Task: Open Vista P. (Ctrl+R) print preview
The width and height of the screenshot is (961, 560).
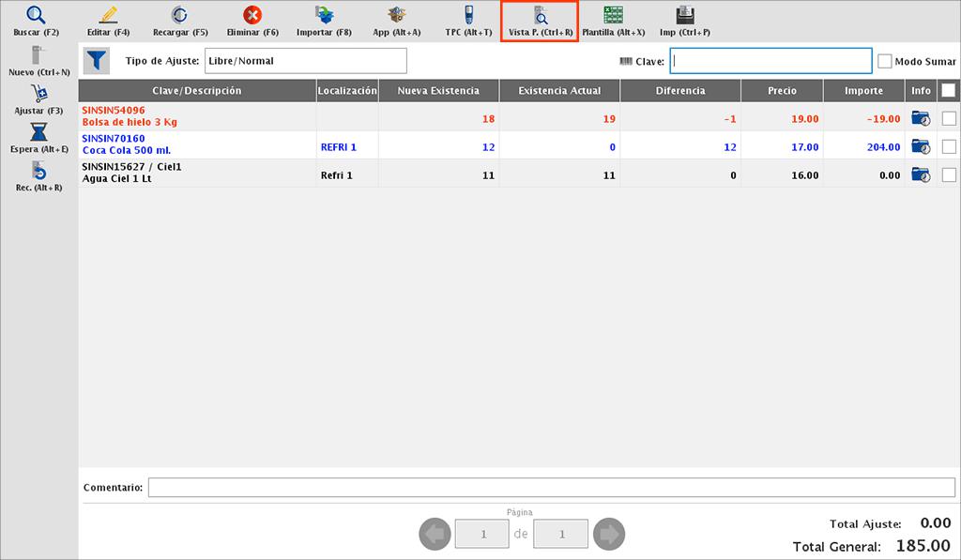Action: (x=541, y=17)
